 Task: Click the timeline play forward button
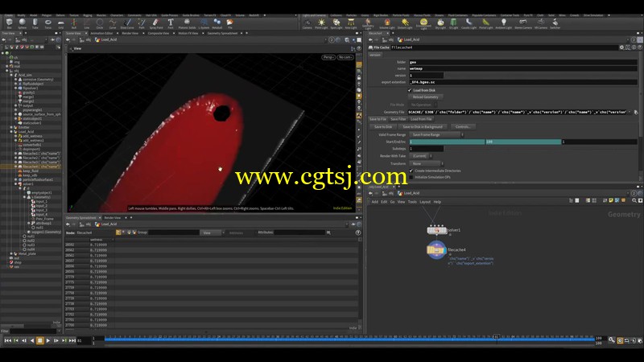(x=48, y=340)
